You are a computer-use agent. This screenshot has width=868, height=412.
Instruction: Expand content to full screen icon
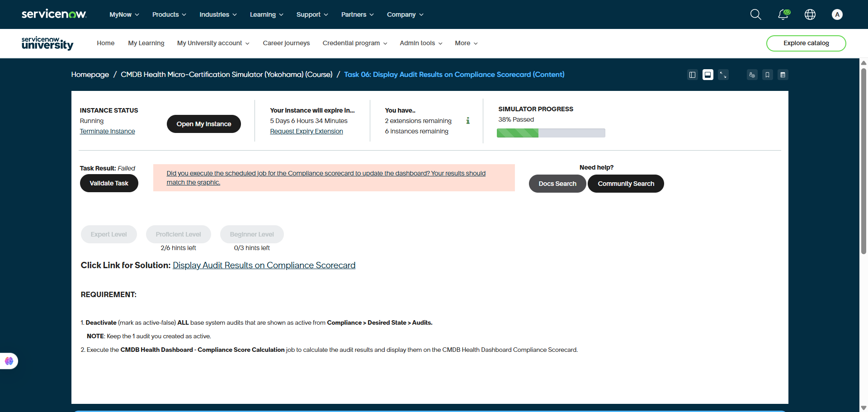(723, 75)
